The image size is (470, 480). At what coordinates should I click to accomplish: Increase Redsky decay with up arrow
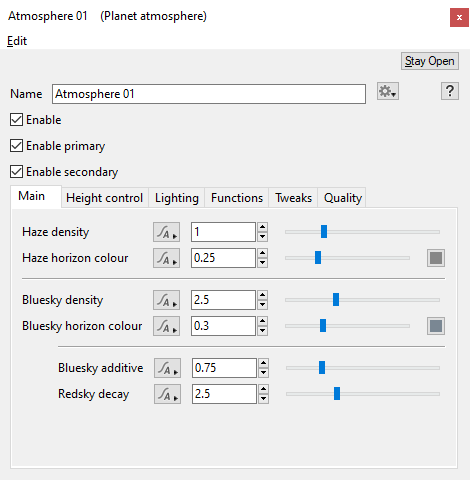(x=264, y=389)
